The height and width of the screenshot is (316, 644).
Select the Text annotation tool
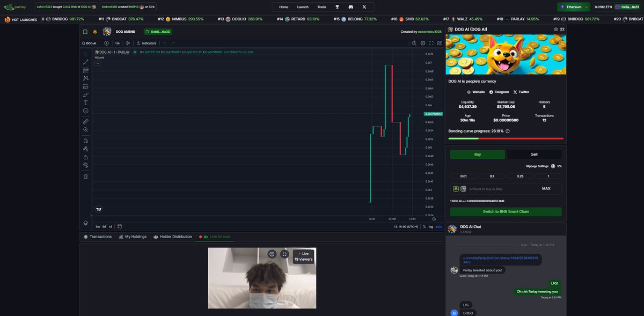[86, 102]
